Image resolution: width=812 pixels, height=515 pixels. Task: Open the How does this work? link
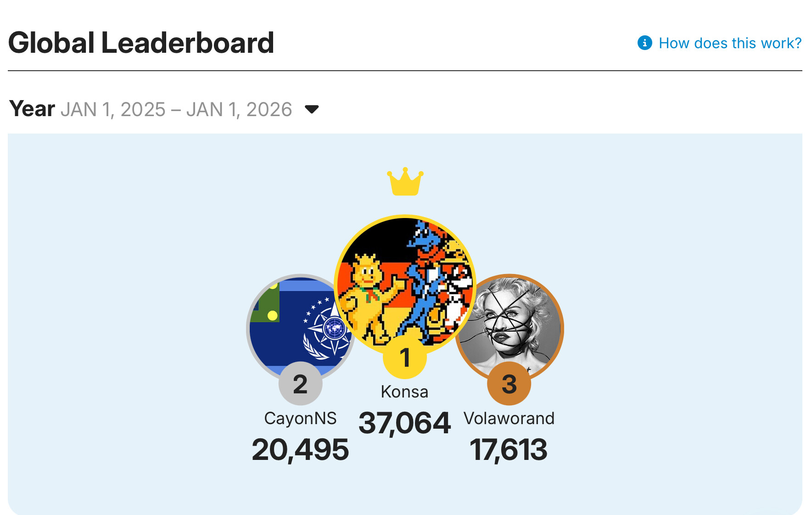pos(729,43)
